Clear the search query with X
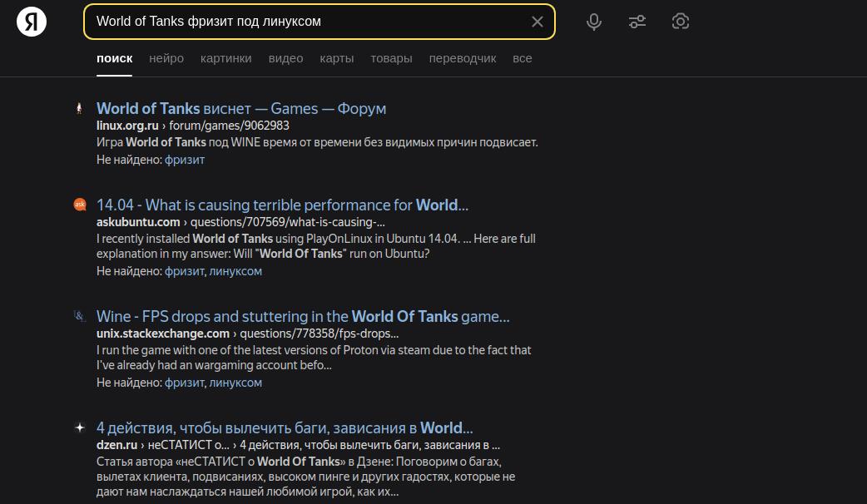867x504 pixels. 537,22
